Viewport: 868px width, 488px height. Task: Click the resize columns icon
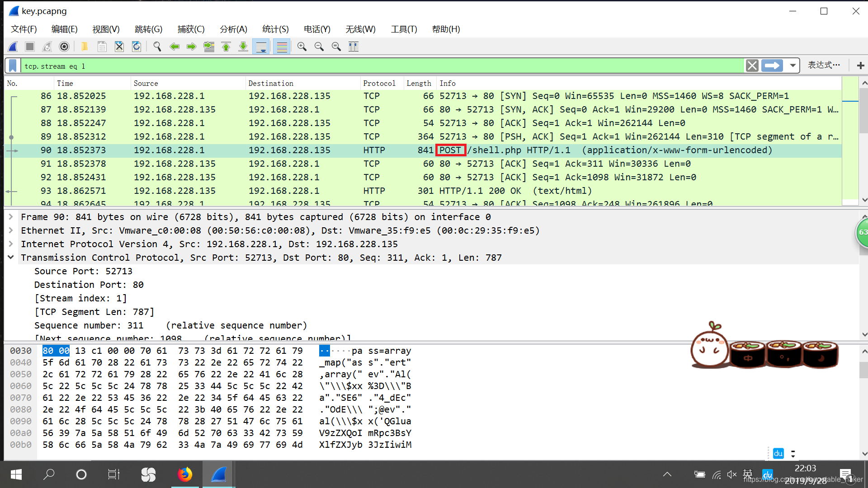[354, 47]
